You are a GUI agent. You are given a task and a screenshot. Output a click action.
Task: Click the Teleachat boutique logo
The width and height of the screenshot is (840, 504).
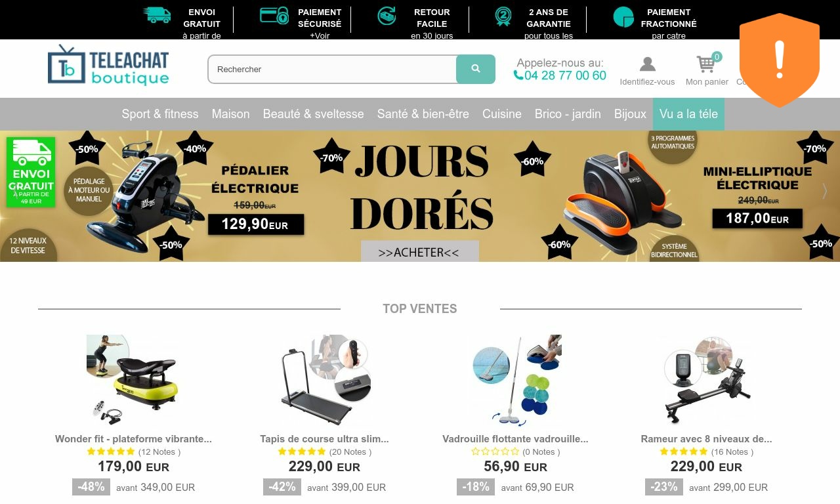[x=109, y=66]
